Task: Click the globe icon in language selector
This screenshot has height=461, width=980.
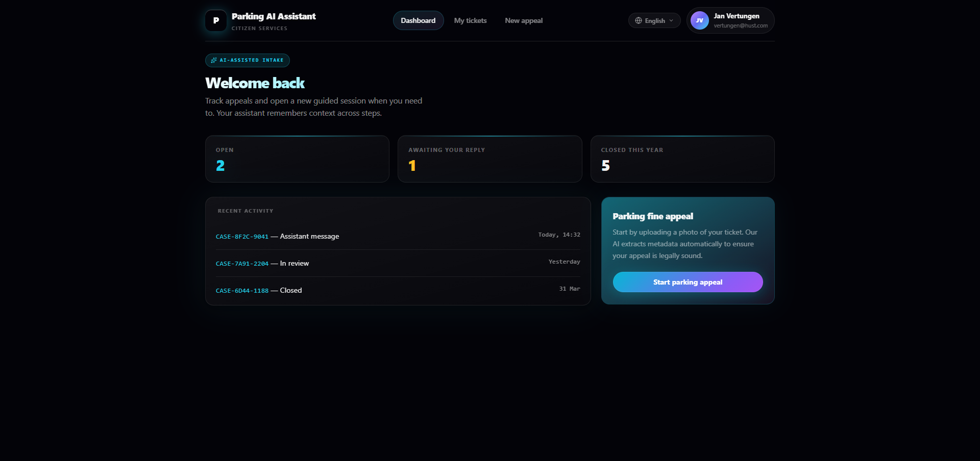Action: tap(638, 21)
